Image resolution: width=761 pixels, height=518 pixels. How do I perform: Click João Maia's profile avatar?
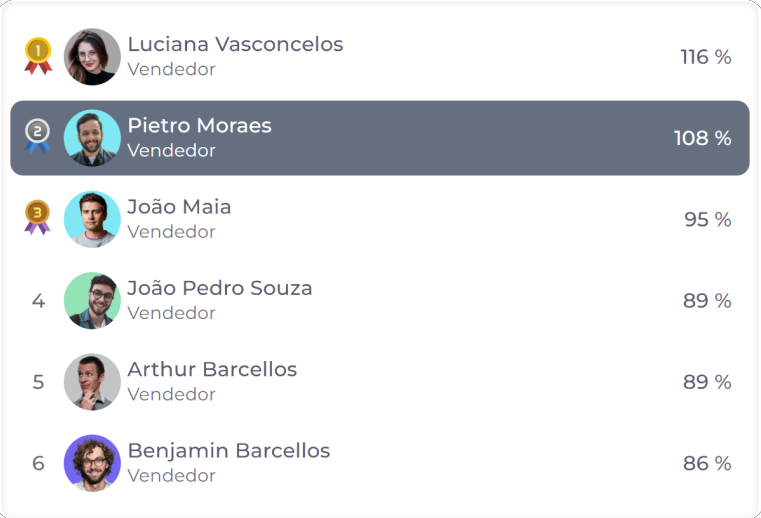pos(92,219)
